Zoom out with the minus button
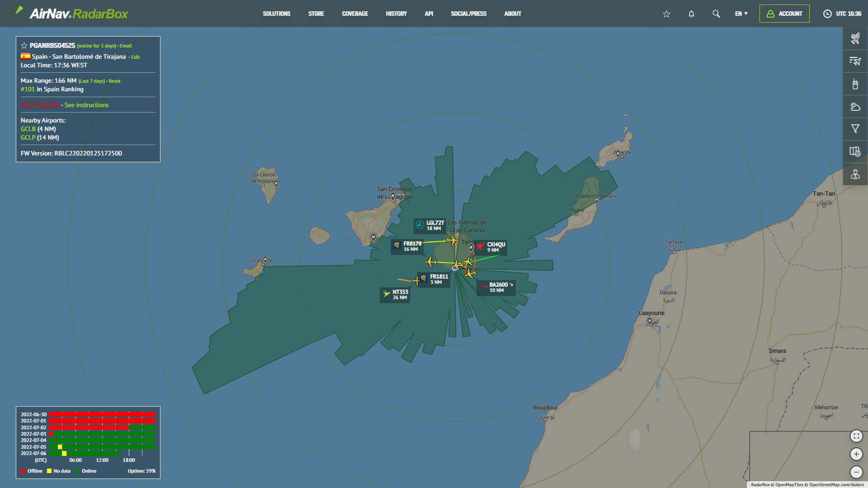Screen dimensions: 868x488 pyautogui.click(x=856, y=472)
